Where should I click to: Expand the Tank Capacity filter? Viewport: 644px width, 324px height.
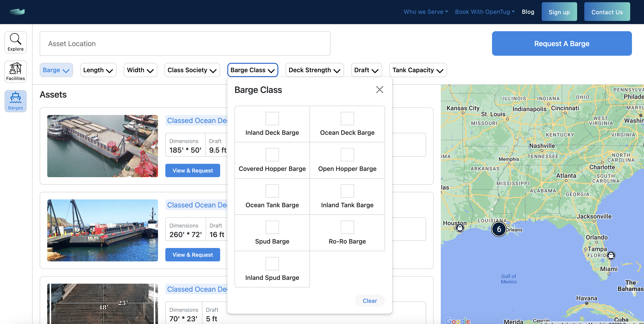point(418,70)
